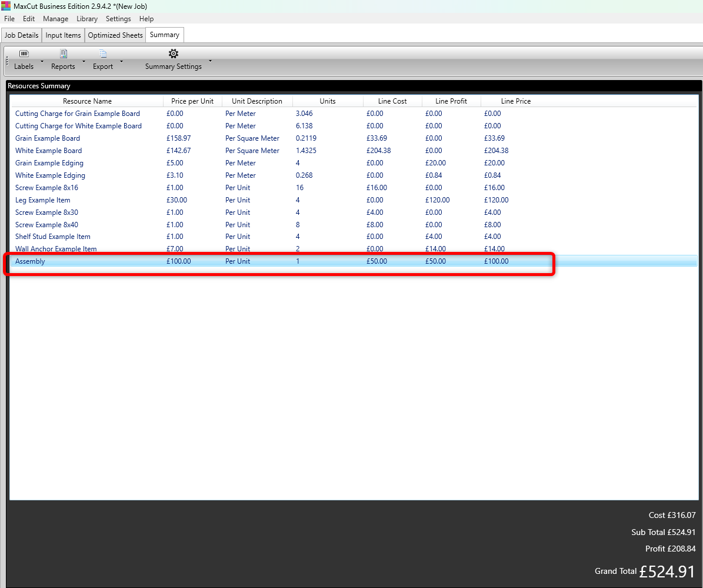Screen dimensions: 703x588
Task: Select the Grain Example Edging row
Action: [354, 163]
